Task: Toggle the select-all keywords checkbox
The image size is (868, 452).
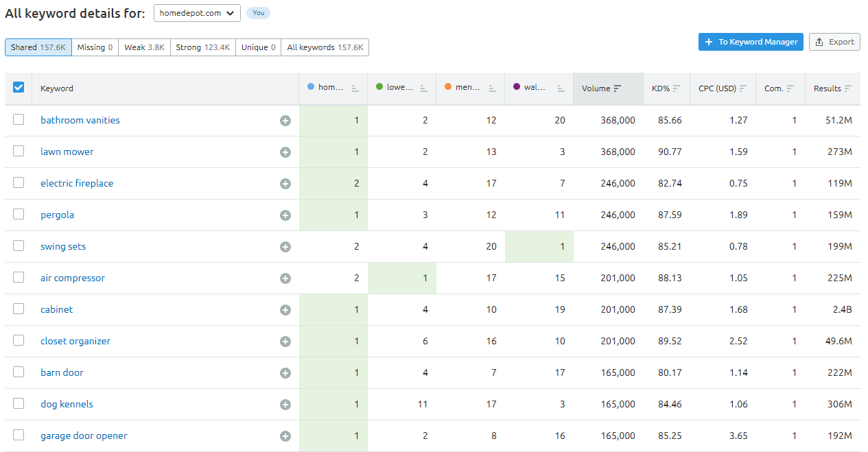Action: (x=19, y=87)
